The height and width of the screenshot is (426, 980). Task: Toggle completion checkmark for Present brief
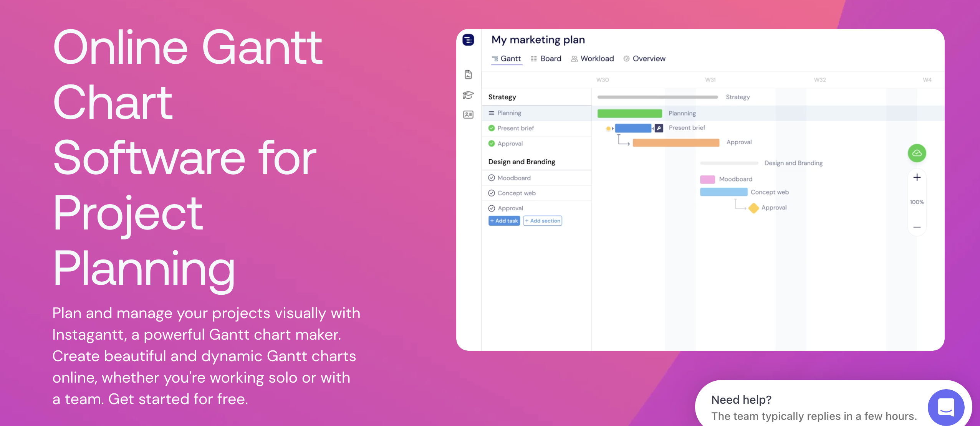492,128
